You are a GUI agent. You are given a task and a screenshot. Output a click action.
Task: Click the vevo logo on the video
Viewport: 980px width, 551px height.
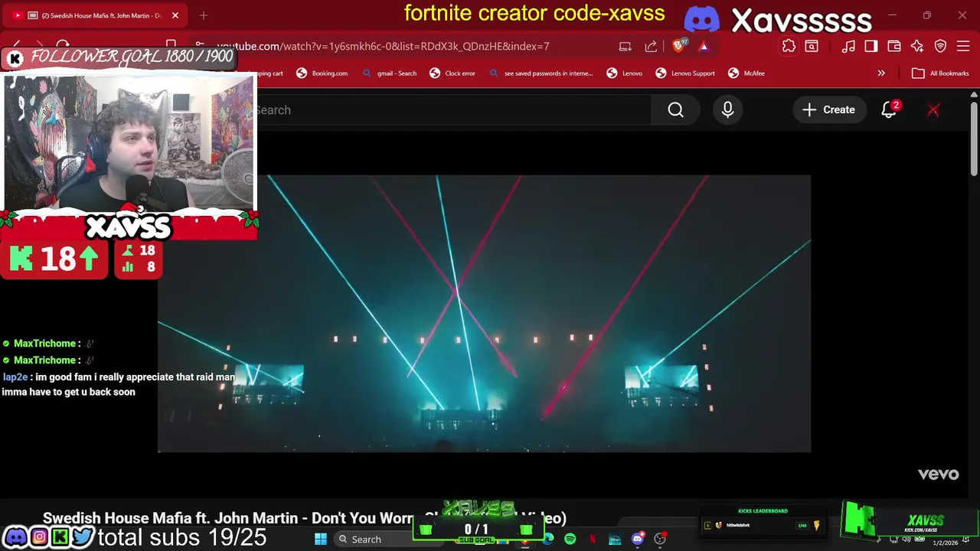[x=938, y=474]
